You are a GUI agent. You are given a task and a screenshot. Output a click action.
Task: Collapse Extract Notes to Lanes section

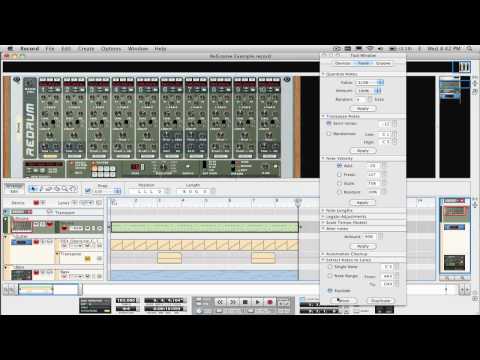323,260
